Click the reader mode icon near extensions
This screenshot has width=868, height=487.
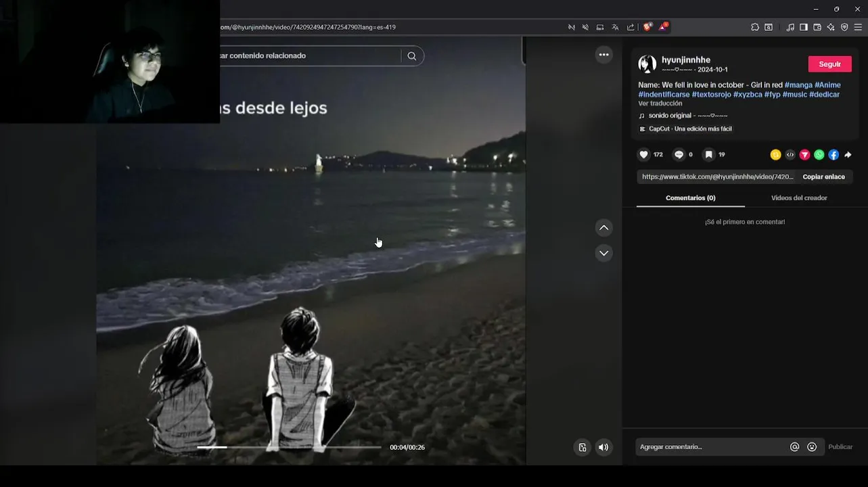[769, 27]
